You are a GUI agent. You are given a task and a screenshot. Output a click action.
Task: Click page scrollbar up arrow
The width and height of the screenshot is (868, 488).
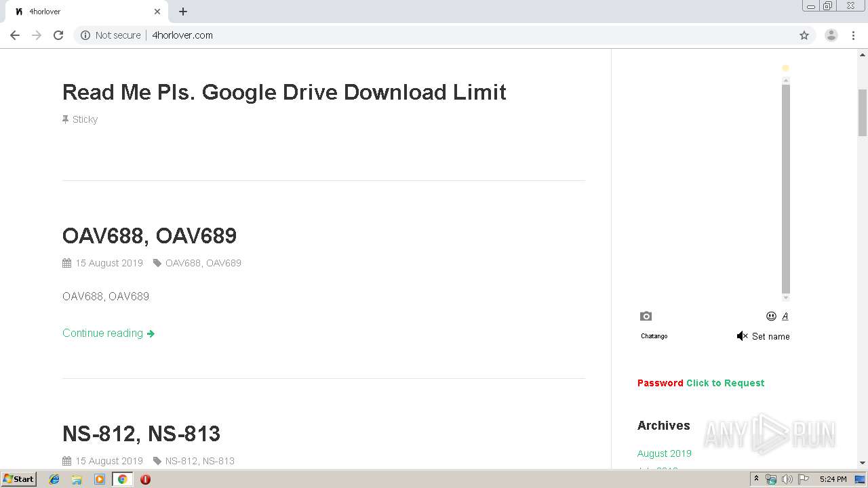coord(863,54)
